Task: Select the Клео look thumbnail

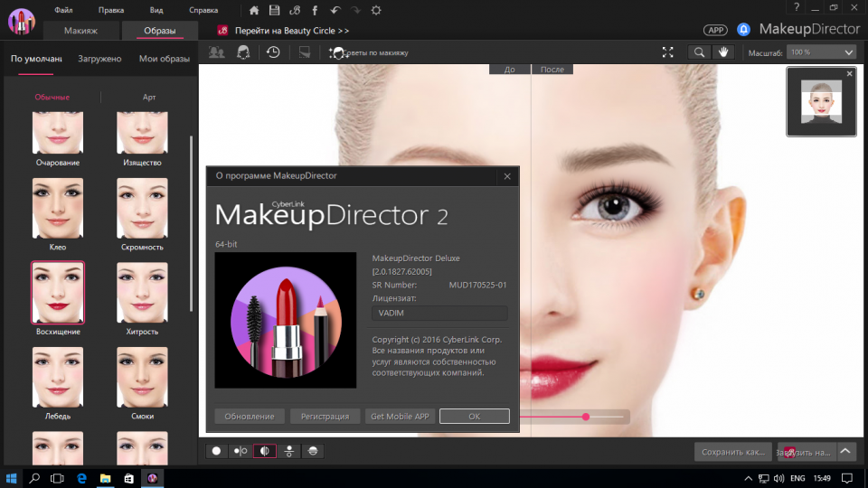Action: (58, 209)
